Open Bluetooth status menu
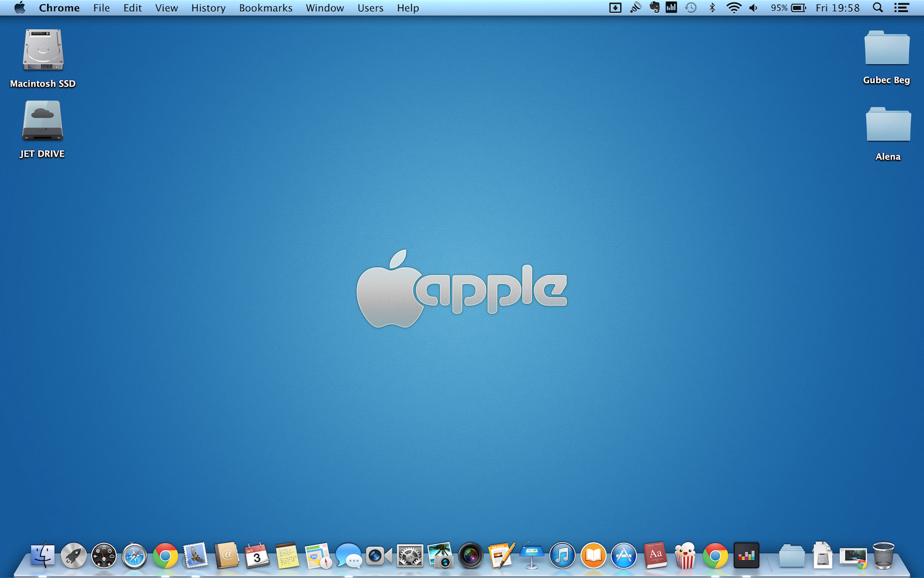The height and width of the screenshot is (578, 924). [712, 8]
